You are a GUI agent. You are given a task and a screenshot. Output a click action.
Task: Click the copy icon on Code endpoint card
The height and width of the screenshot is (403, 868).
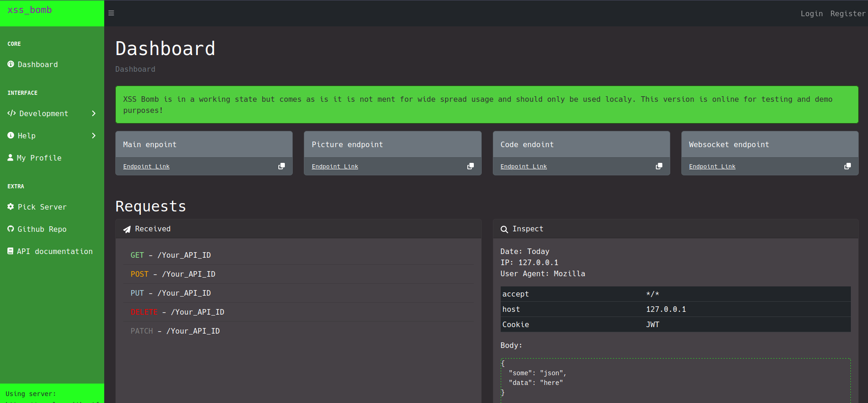click(x=659, y=166)
